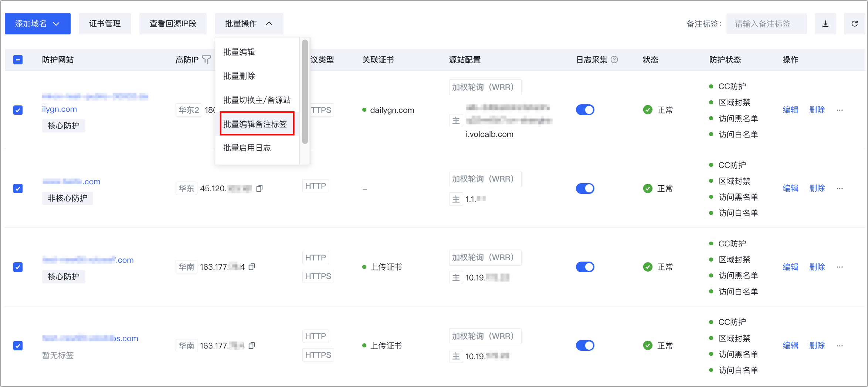Uncheck the 华南 核心防护 row checkbox
868x387 pixels.
pyautogui.click(x=18, y=267)
